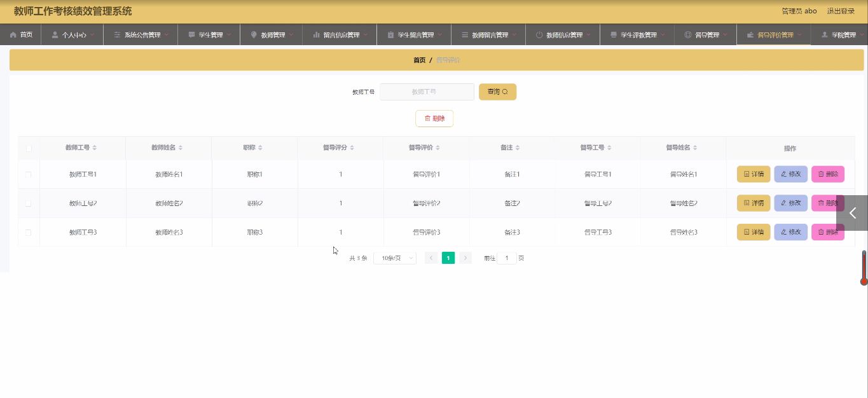Click the previous page arrow in pagination

(431, 258)
